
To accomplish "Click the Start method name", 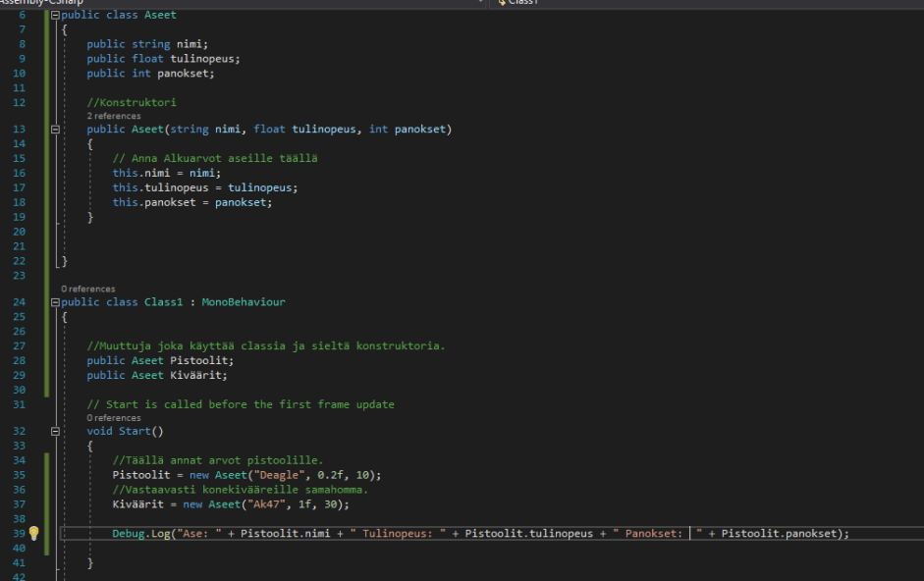I will (135, 431).
